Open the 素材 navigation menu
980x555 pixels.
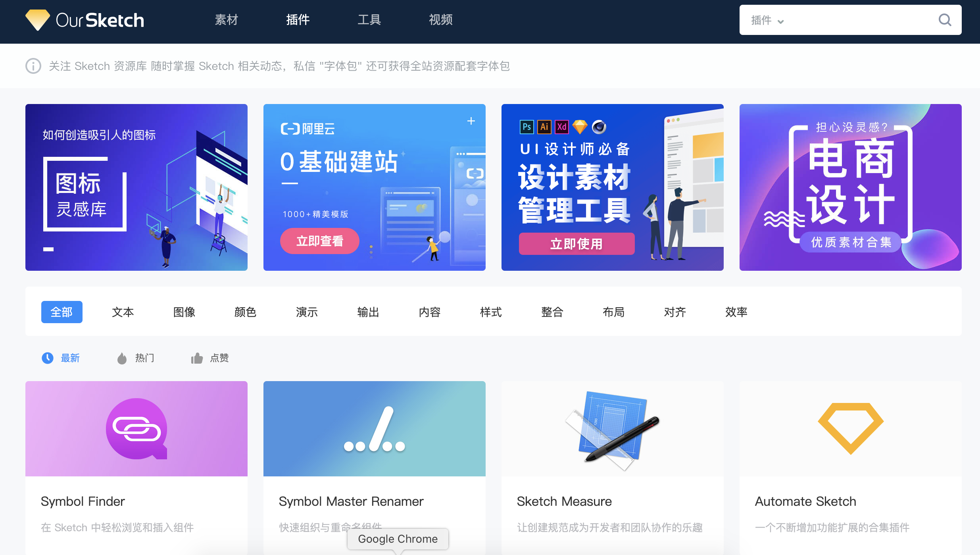point(226,20)
